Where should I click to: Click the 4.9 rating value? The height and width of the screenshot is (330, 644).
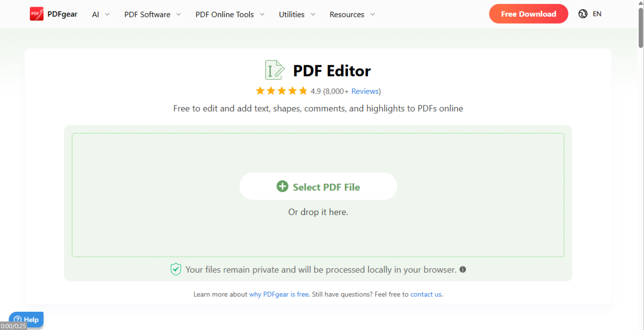tap(316, 91)
